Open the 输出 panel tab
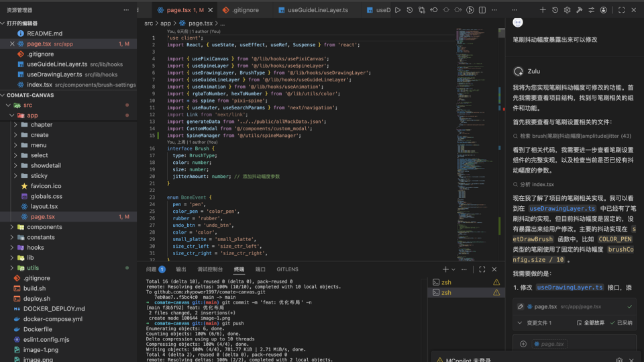 click(181, 269)
